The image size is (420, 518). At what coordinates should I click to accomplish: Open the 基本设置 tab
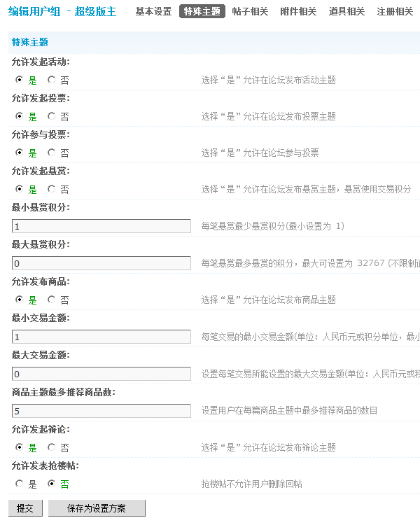153,12
